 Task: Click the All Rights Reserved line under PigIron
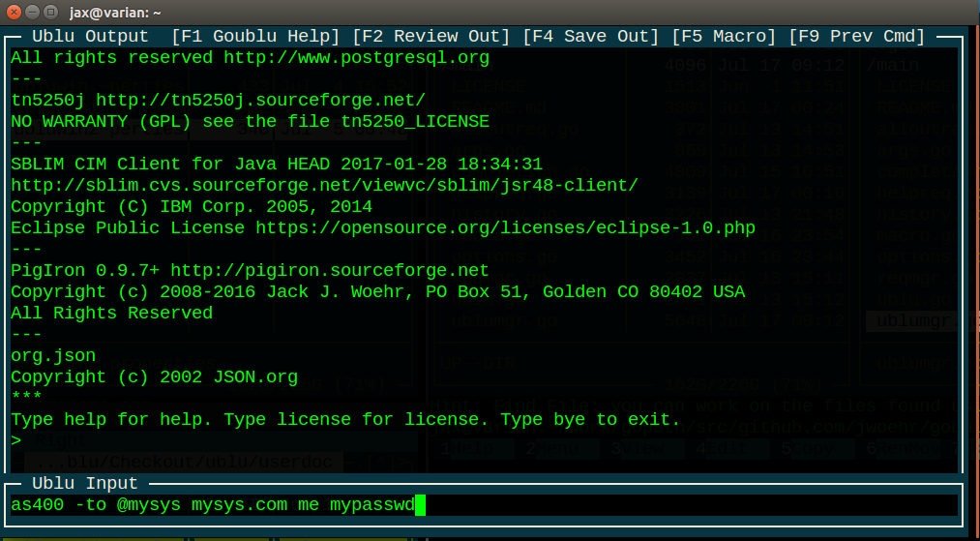[x=112, y=314]
